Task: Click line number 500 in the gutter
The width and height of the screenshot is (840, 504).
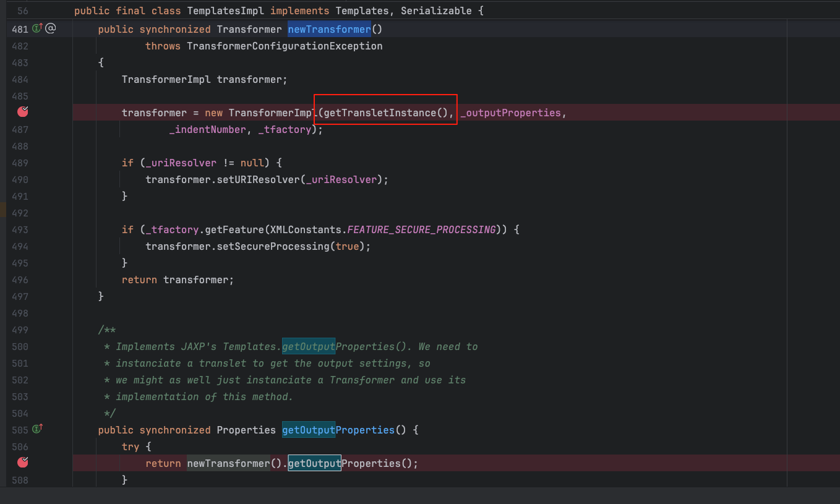Action: coord(20,346)
